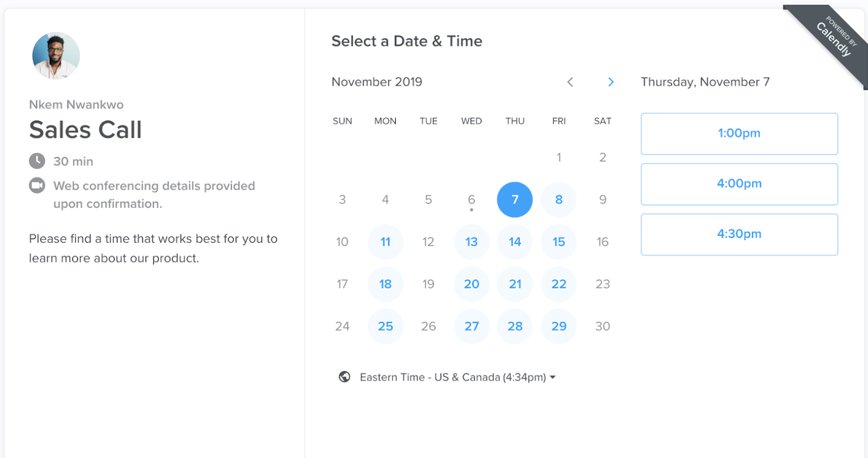This screenshot has height=458, width=868.
Task: Select November 20 on the calendar
Action: [472, 284]
